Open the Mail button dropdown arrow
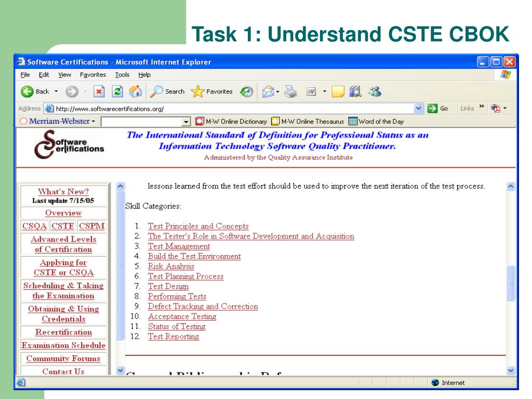 [278, 91]
